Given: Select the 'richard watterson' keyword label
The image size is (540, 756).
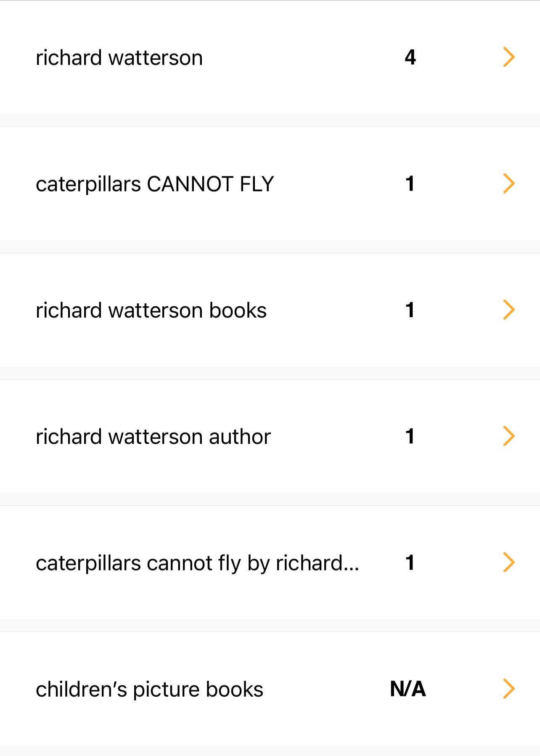Looking at the screenshot, I should (119, 58).
